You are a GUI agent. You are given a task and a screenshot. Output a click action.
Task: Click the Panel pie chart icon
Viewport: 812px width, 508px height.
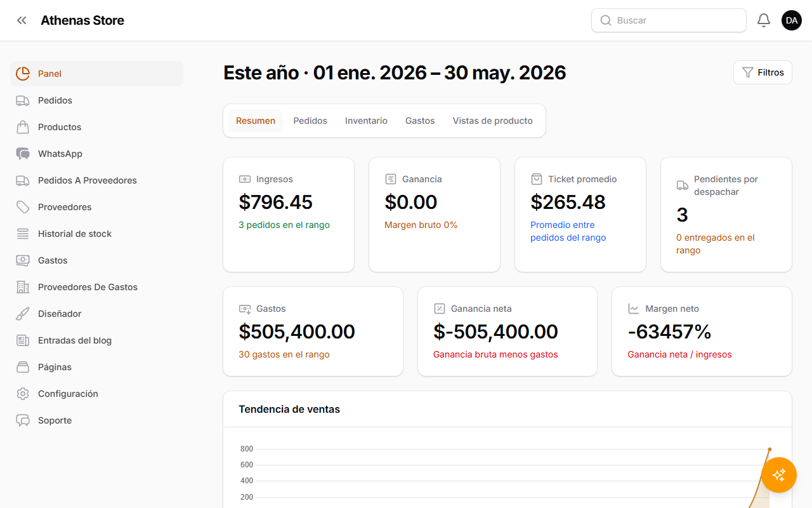click(x=23, y=74)
